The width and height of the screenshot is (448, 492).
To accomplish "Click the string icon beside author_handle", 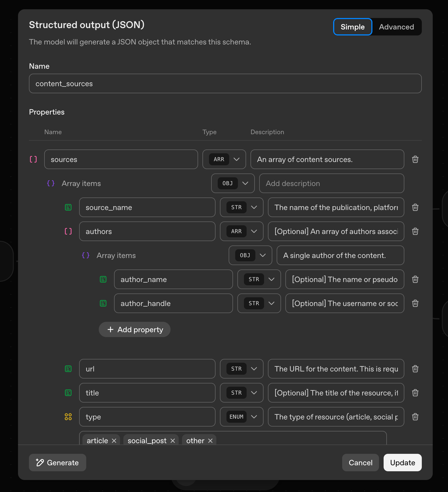I will point(103,303).
